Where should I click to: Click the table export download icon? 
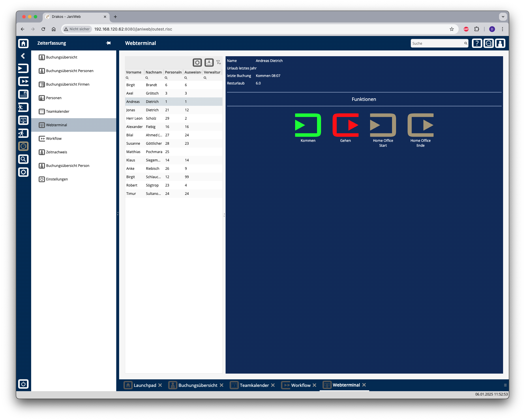209,63
